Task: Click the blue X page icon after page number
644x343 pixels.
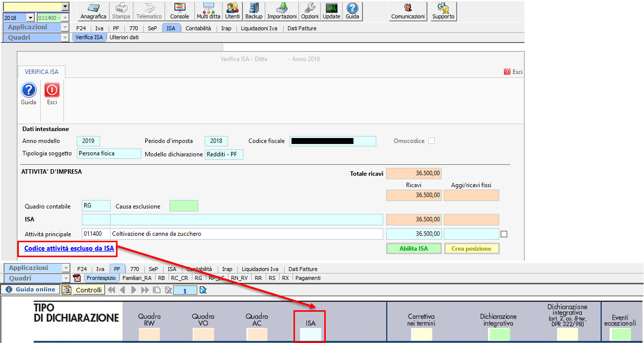Action: click(203, 290)
